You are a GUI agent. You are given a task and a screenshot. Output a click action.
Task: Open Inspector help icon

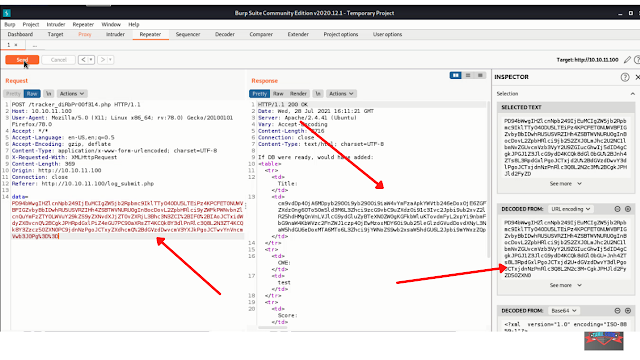pos(624,77)
